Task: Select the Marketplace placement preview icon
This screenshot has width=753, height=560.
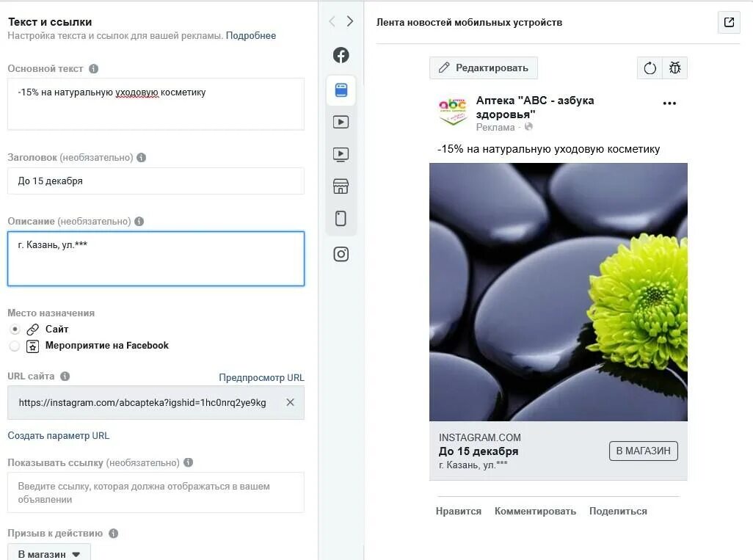Action: pos(340,186)
